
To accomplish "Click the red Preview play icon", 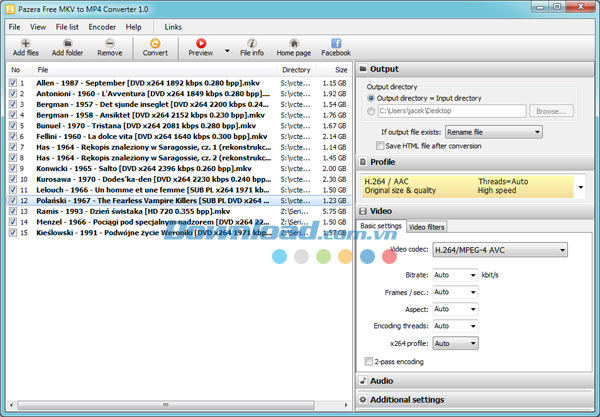I will coord(201,43).
